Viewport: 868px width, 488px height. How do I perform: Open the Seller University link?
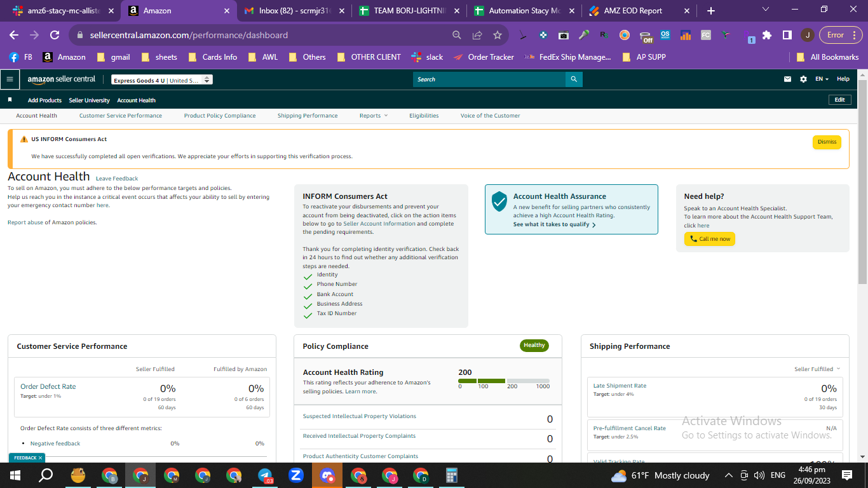point(89,100)
